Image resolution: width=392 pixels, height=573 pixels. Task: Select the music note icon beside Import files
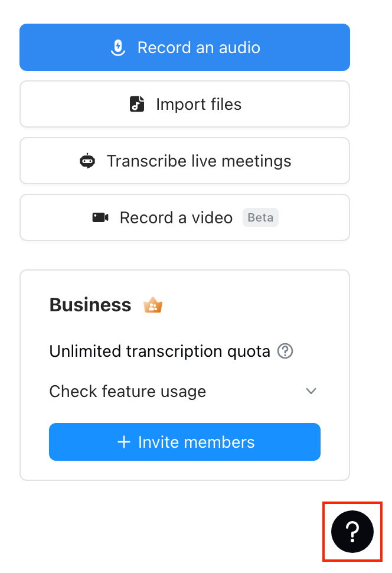pyautogui.click(x=136, y=104)
